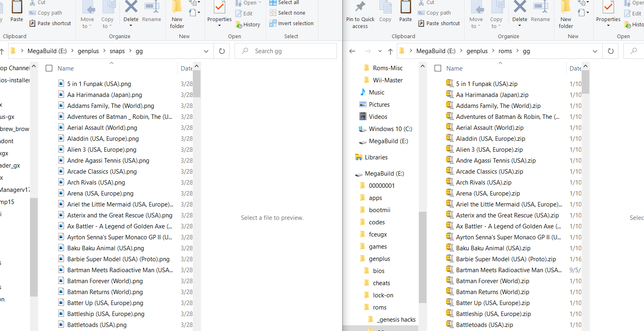644x331 pixels.
Task: Click the Search gg input field
Action: 286,51
